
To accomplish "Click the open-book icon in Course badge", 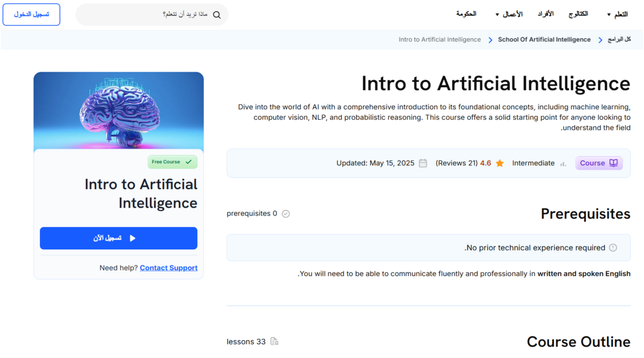I will (x=613, y=163).
